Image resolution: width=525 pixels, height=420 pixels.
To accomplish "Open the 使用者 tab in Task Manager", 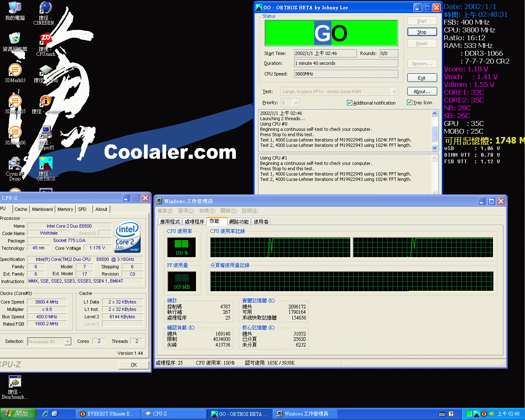I will (x=261, y=222).
